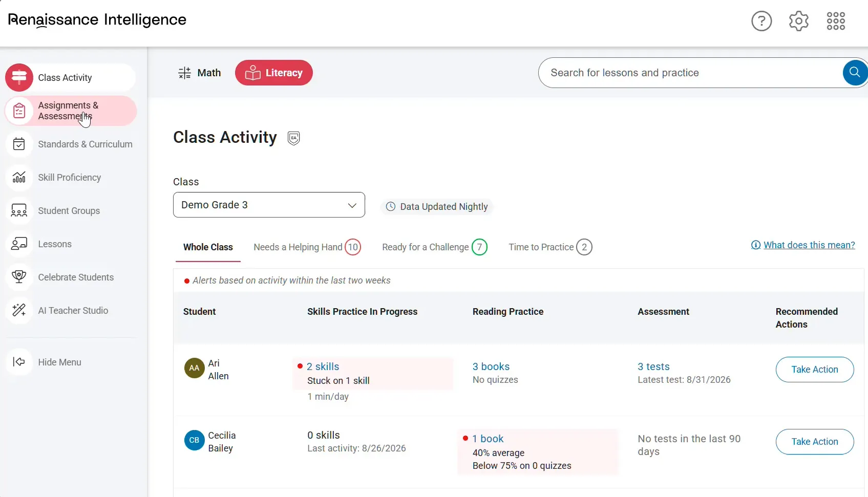The image size is (868, 497).
Task: Switch to Literacy subject
Action: coord(274,73)
